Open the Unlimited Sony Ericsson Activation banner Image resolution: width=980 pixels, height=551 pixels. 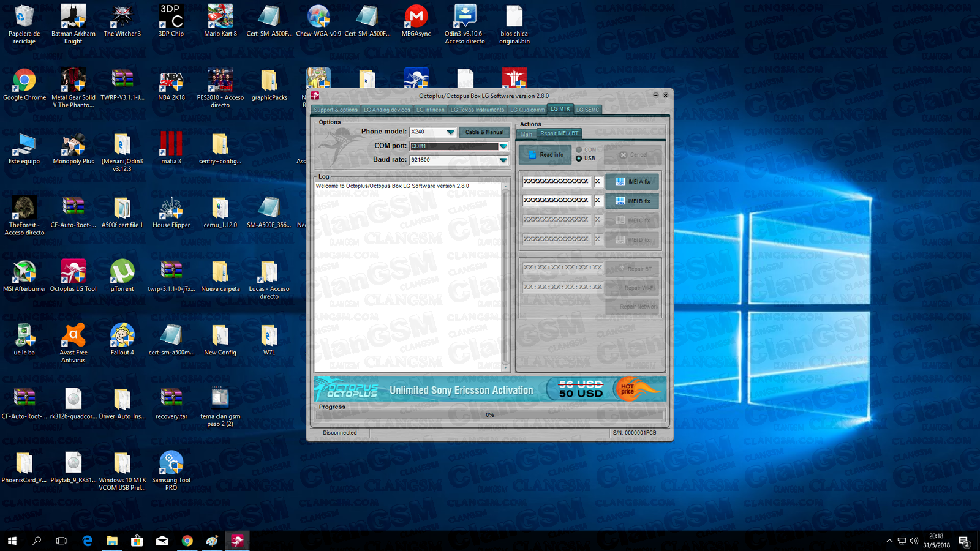(490, 389)
